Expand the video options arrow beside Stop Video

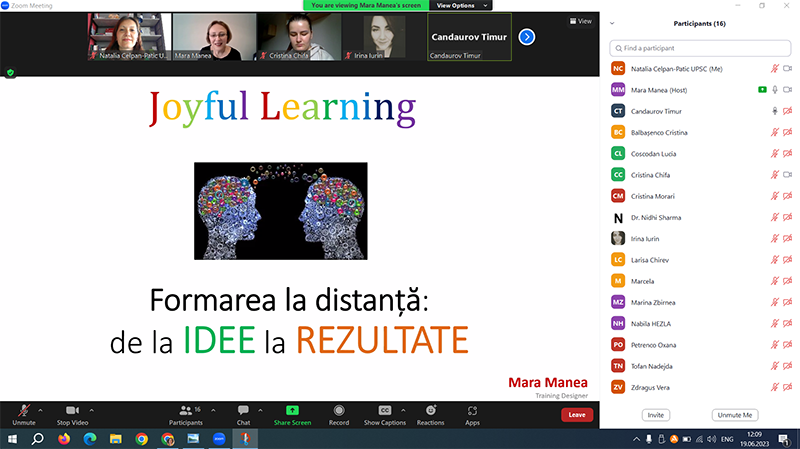tap(92, 408)
